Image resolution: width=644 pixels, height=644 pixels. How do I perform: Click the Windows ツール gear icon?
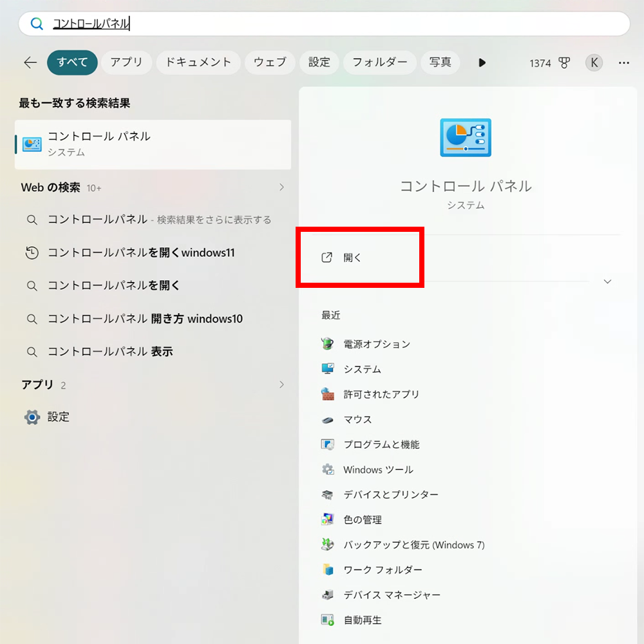coord(327,469)
